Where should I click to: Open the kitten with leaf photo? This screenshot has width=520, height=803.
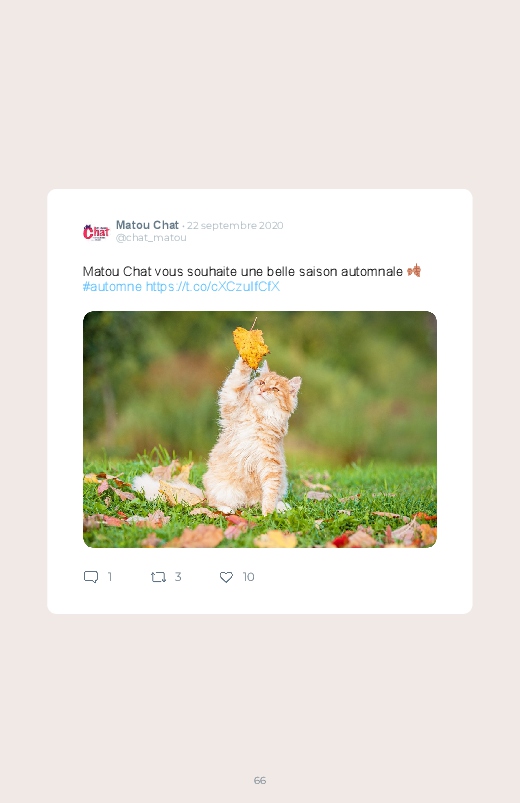click(x=260, y=429)
